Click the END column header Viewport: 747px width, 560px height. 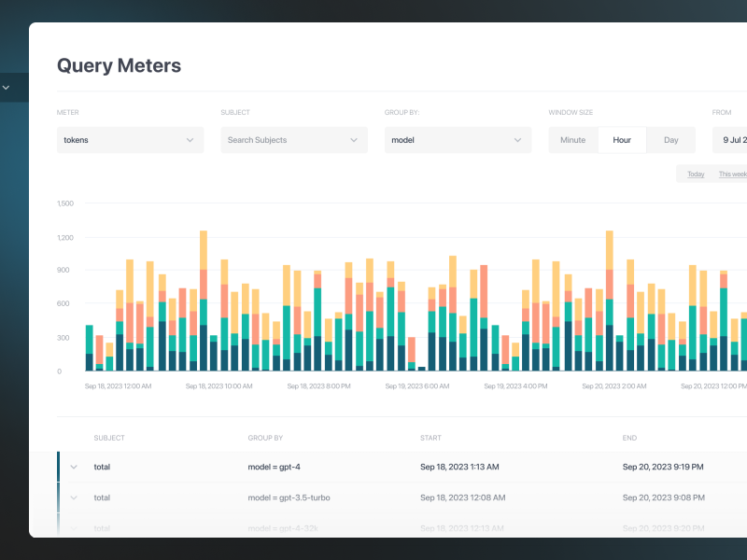[x=629, y=438]
